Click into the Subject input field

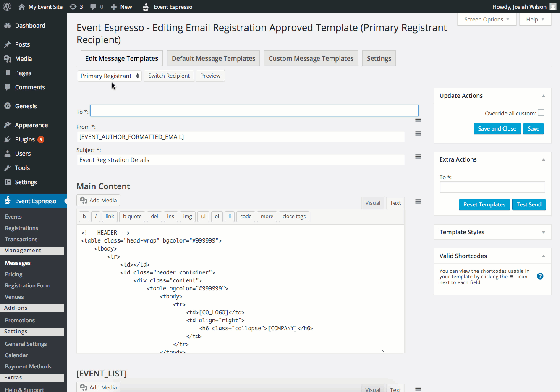coord(241,160)
